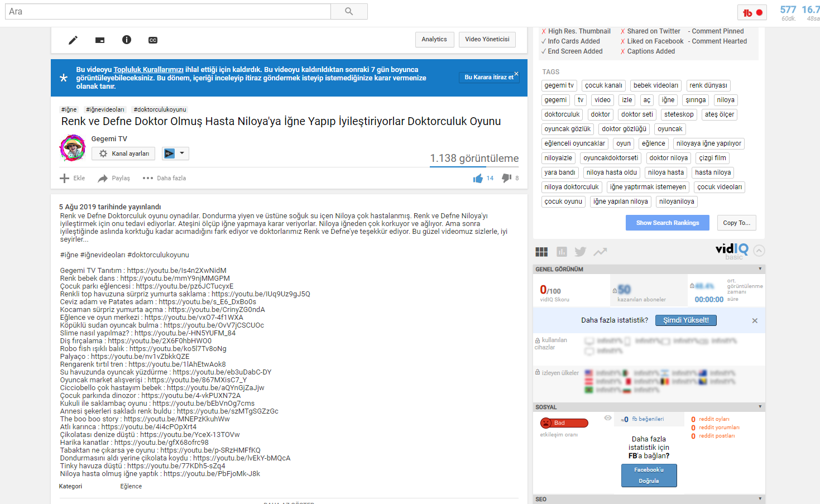This screenshot has height=504, width=820.
Task: Select the "bebek videoları" tag
Action: click(x=656, y=85)
